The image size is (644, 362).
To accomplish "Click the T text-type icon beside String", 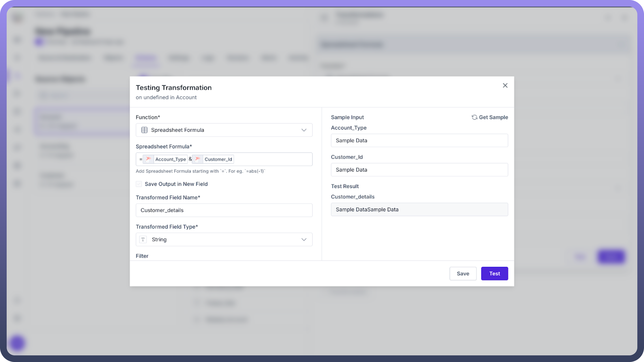I will tap(143, 239).
